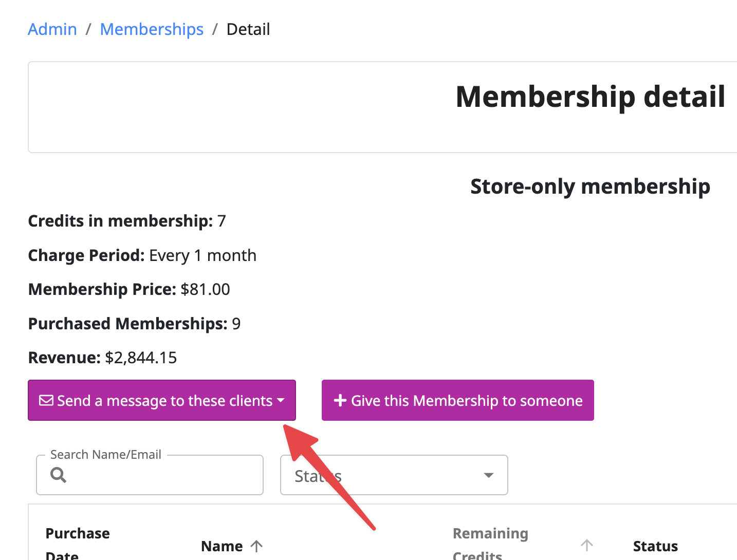
Task: Click envelope icon on message button
Action: (x=46, y=400)
